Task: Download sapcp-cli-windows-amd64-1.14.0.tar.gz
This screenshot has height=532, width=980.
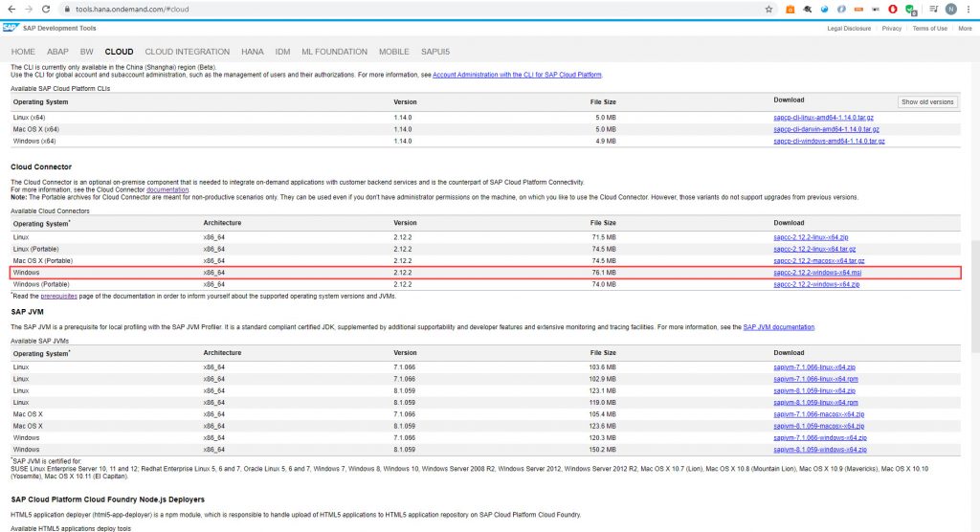Action: (829, 142)
